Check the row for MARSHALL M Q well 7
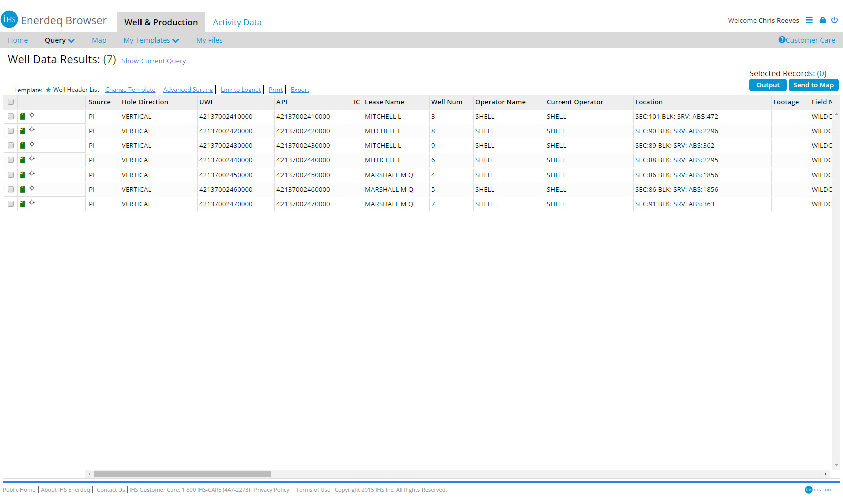Image resolution: width=843 pixels, height=504 pixels. [x=11, y=204]
